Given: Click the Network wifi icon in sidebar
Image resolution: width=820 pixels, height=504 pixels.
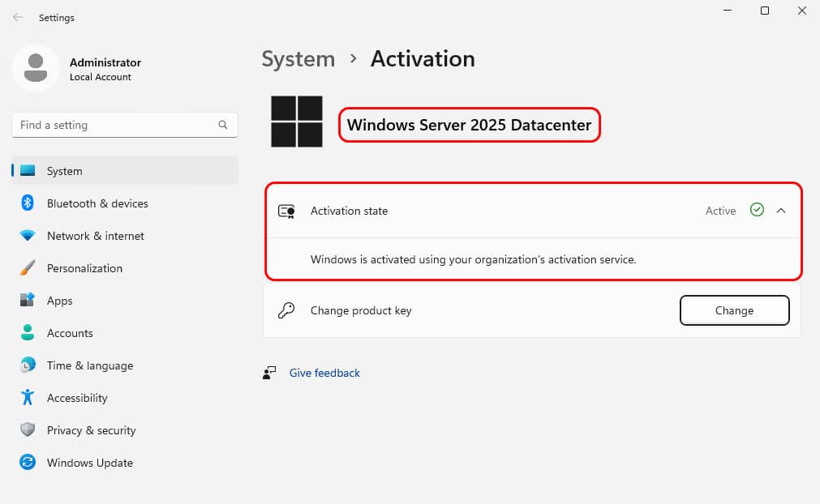Looking at the screenshot, I should (x=28, y=236).
